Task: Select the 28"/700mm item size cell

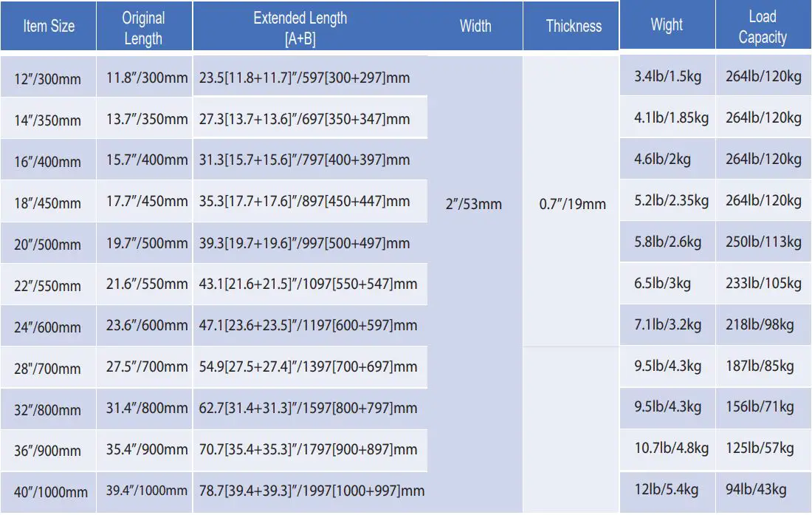Action: (48, 367)
